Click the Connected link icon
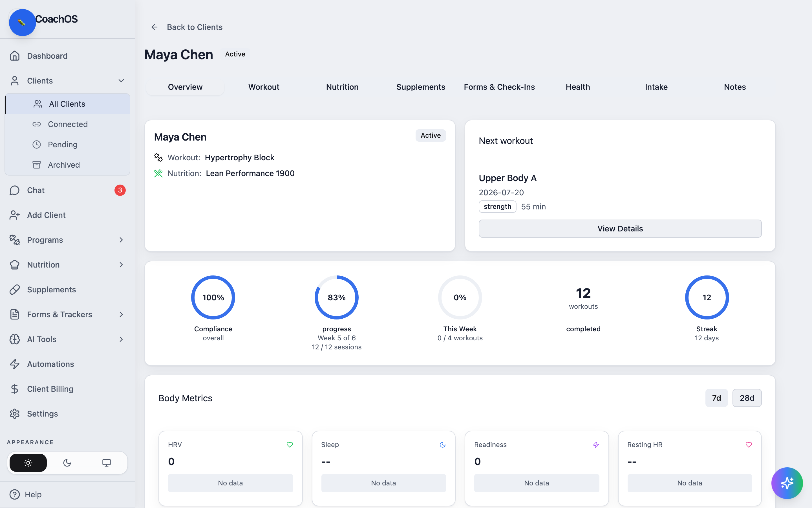 [x=37, y=124]
